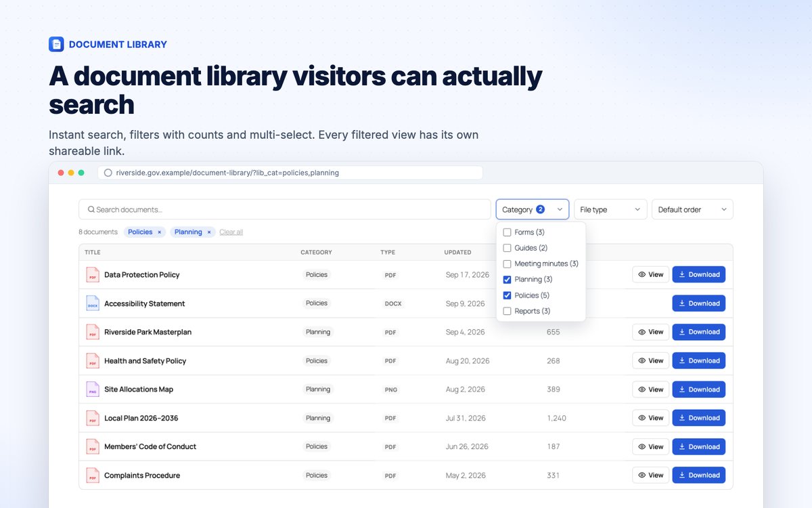
Task: Uncheck the Planning (3) checkbox
Action: pyautogui.click(x=507, y=279)
